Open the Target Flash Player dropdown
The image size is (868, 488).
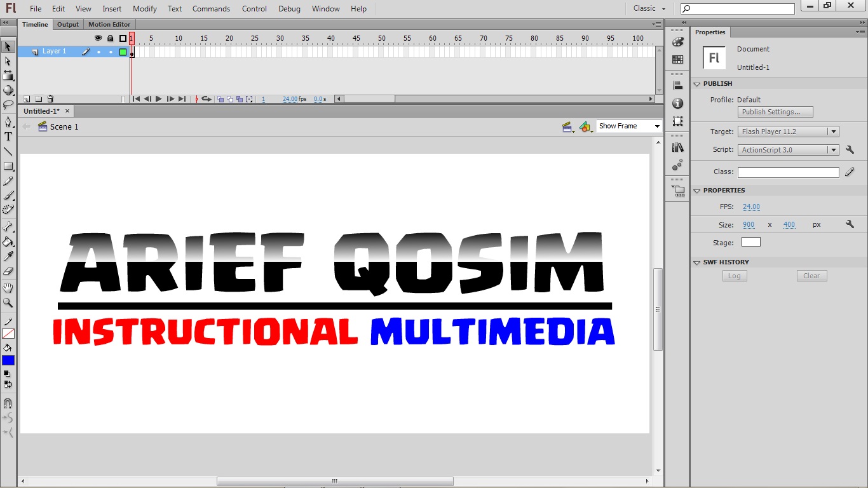point(789,132)
